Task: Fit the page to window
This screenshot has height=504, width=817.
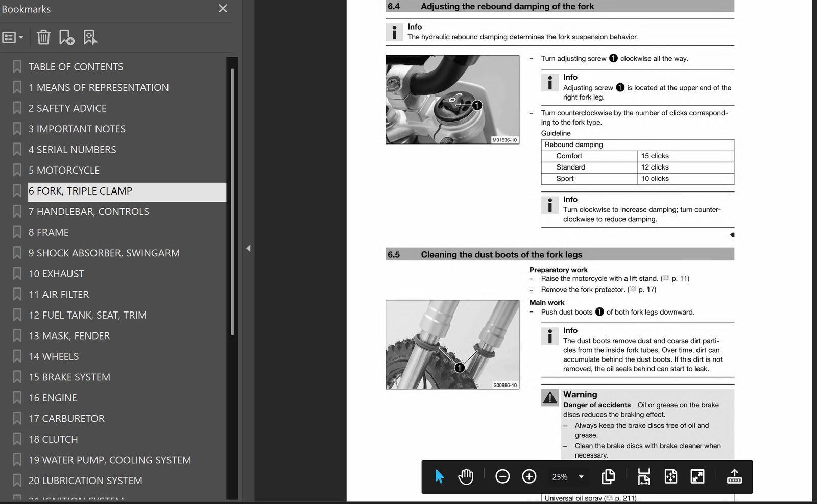Action: (x=670, y=476)
